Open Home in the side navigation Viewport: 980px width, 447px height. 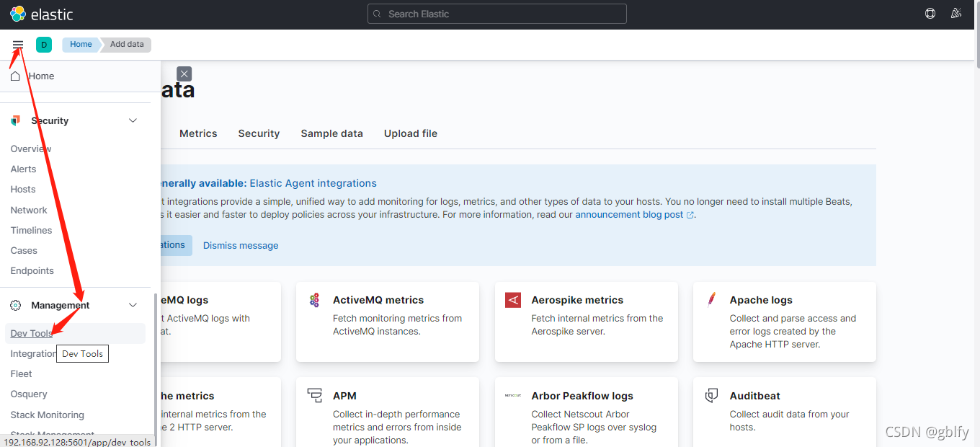click(x=41, y=76)
